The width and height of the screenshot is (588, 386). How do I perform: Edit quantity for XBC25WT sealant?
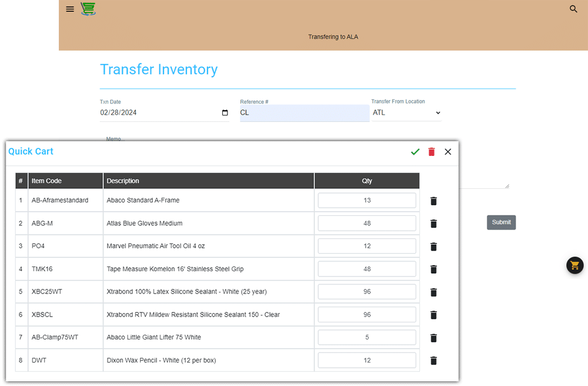(x=367, y=292)
